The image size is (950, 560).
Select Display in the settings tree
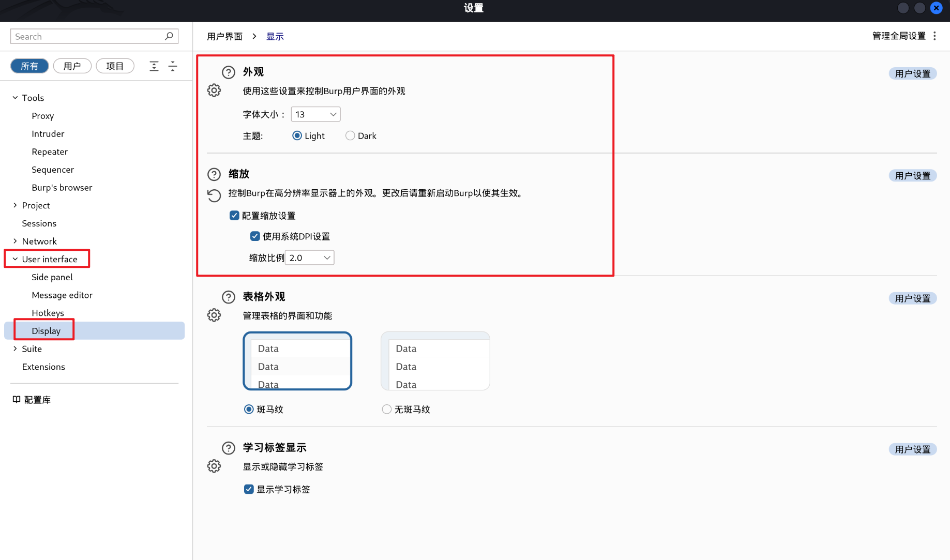click(x=95, y=331)
